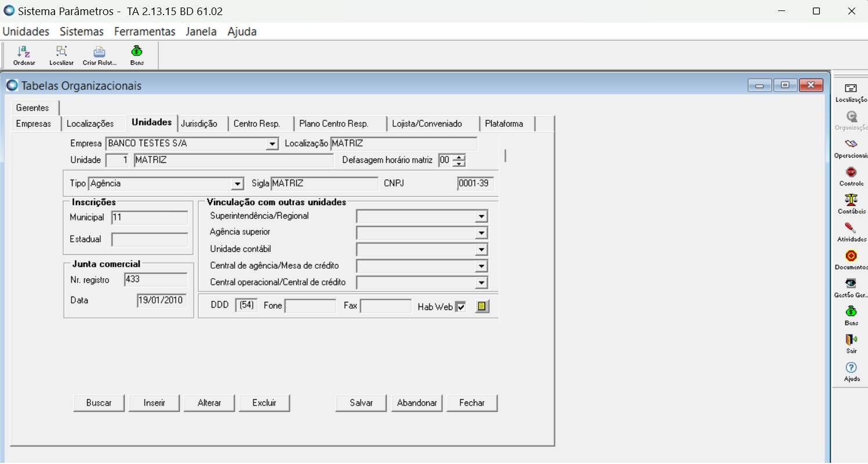This screenshot has height=464, width=868.
Task: Open Documentos in the right sidebar
Action: [x=851, y=260]
